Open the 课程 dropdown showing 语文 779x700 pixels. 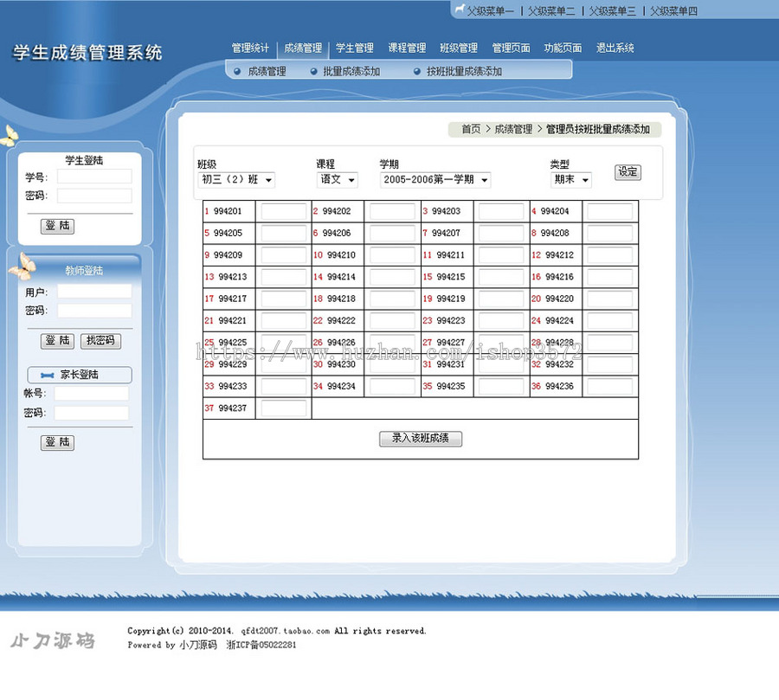pos(338,180)
